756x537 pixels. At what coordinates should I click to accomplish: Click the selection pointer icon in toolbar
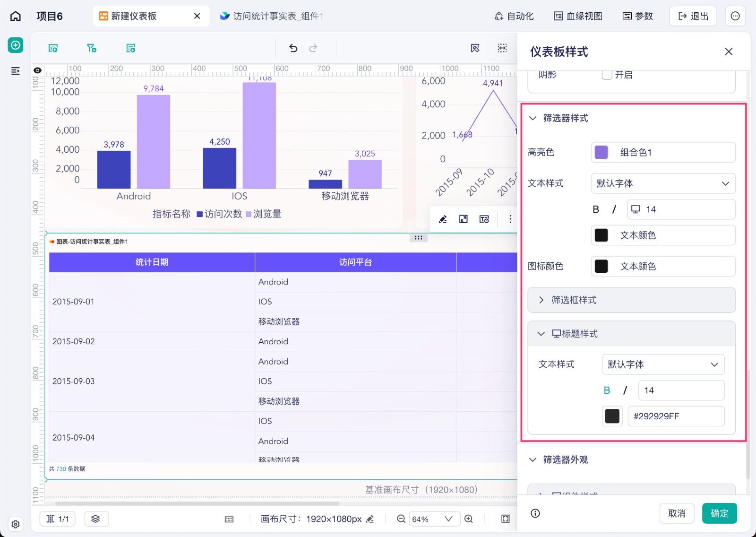[x=475, y=48]
